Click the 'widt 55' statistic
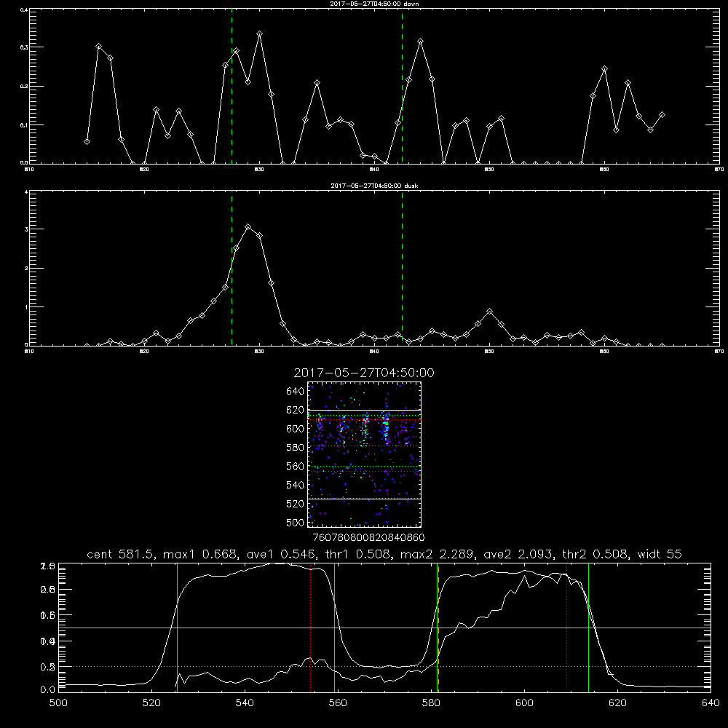Image resolution: width=728 pixels, height=728 pixels. tap(660, 554)
